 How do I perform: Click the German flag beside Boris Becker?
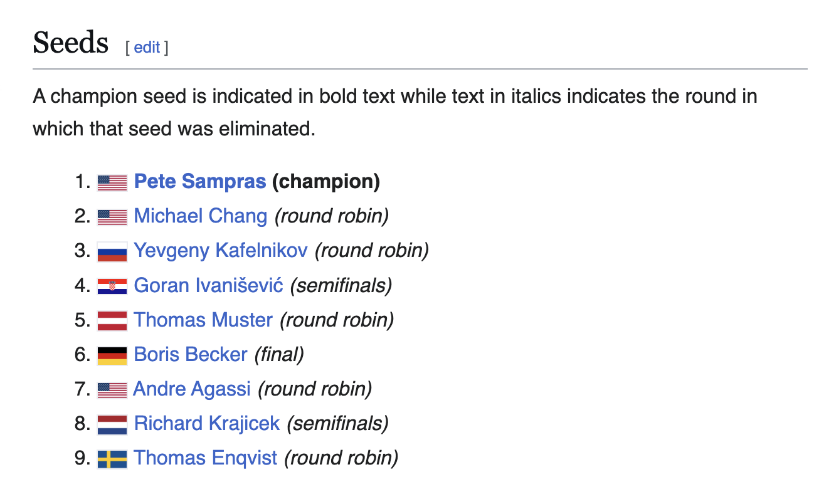tap(112, 355)
